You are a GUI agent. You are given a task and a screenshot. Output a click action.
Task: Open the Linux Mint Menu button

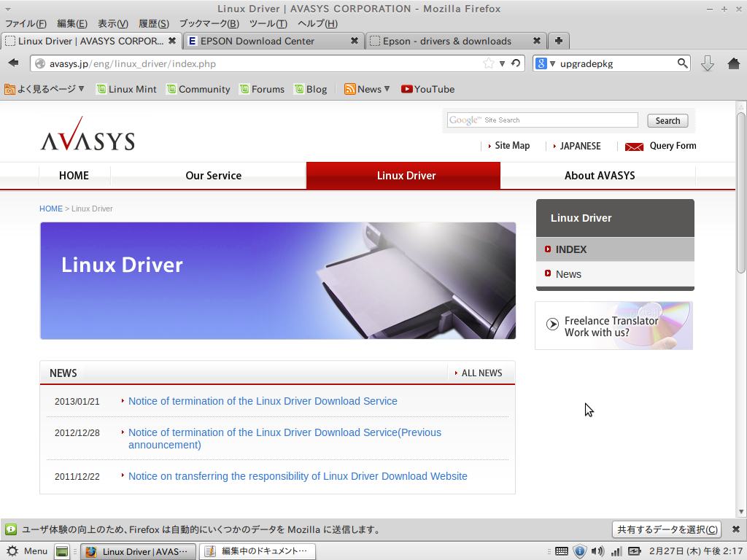27,551
